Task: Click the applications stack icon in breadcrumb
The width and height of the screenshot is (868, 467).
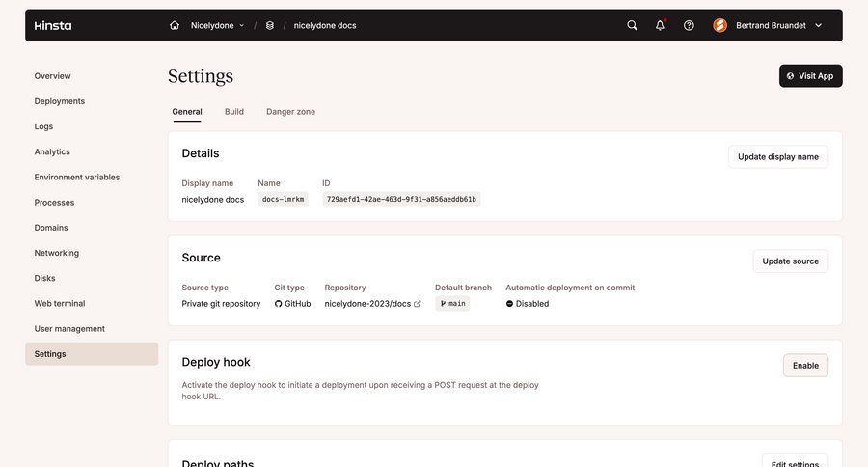Action: click(x=270, y=25)
